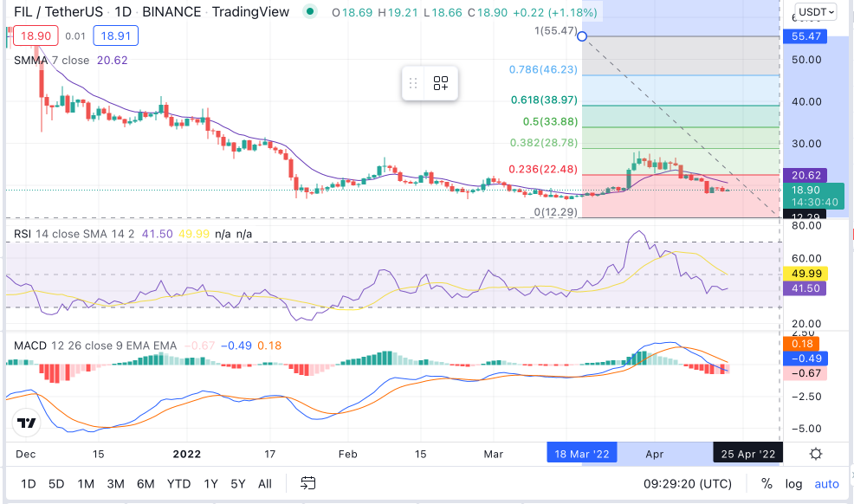Click the 0(12.29) Fibonacci level label
The height and width of the screenshot is (504, 854).
tap(555, 211)
